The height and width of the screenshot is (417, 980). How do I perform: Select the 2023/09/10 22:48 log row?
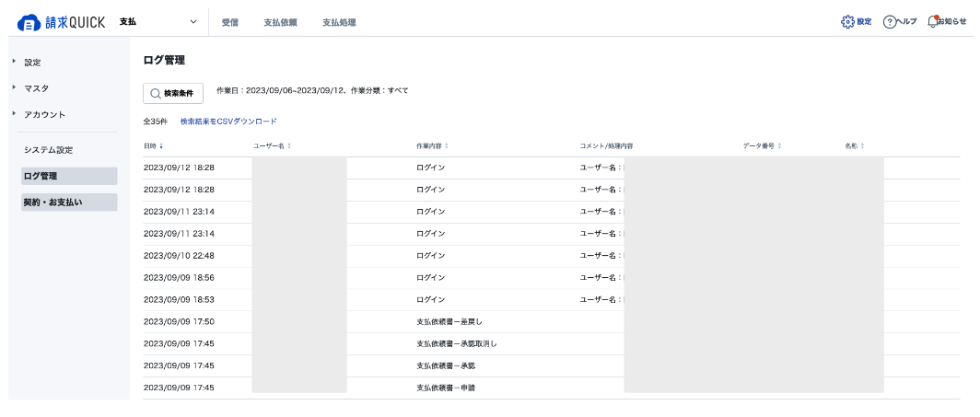click(x=551, y=256)
